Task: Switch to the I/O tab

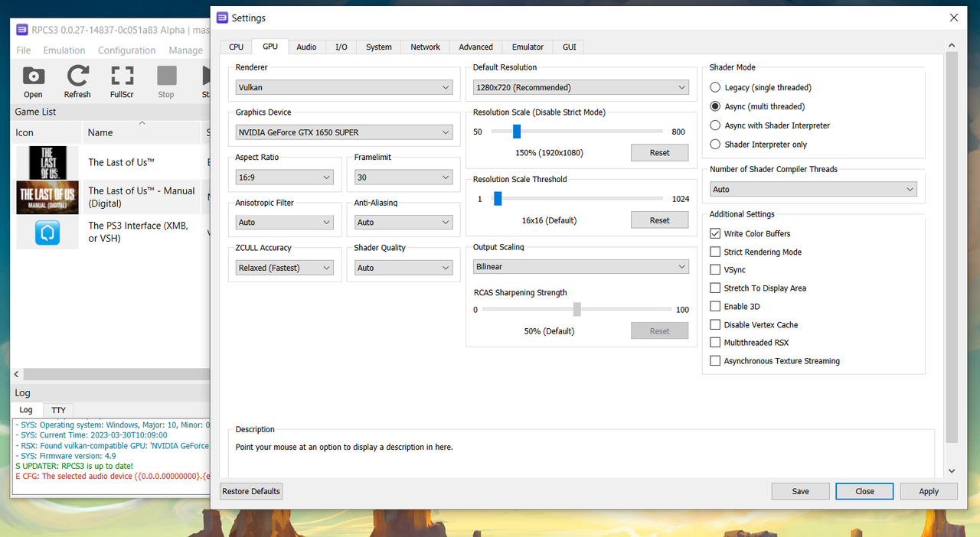Action: coord(341,47)
